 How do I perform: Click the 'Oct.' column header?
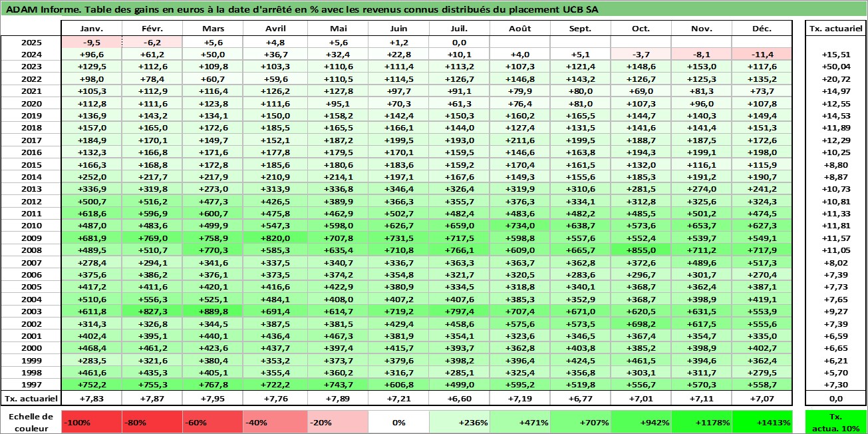pos(641,29)
